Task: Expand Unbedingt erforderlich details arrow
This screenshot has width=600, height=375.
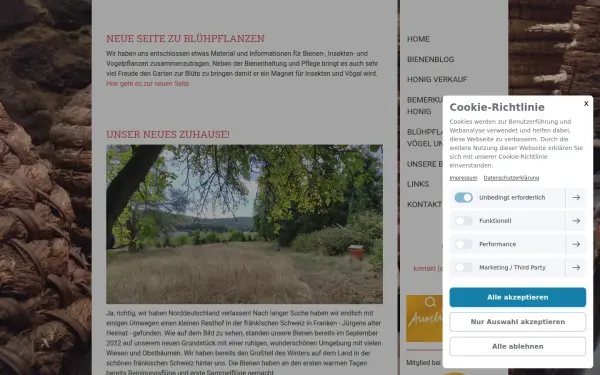Action: pyautogui.click(x=576, y=197)
